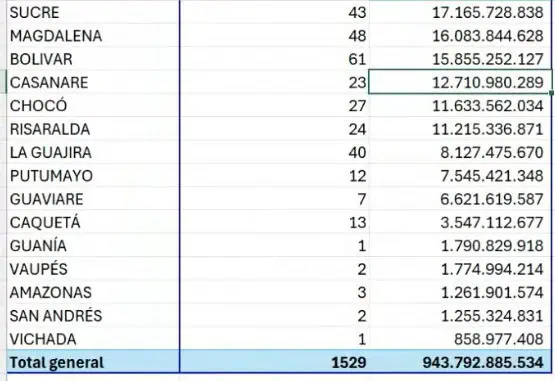Select the SUCRE department cell
This screenshot has width=555, height=381.
(93, 12)
